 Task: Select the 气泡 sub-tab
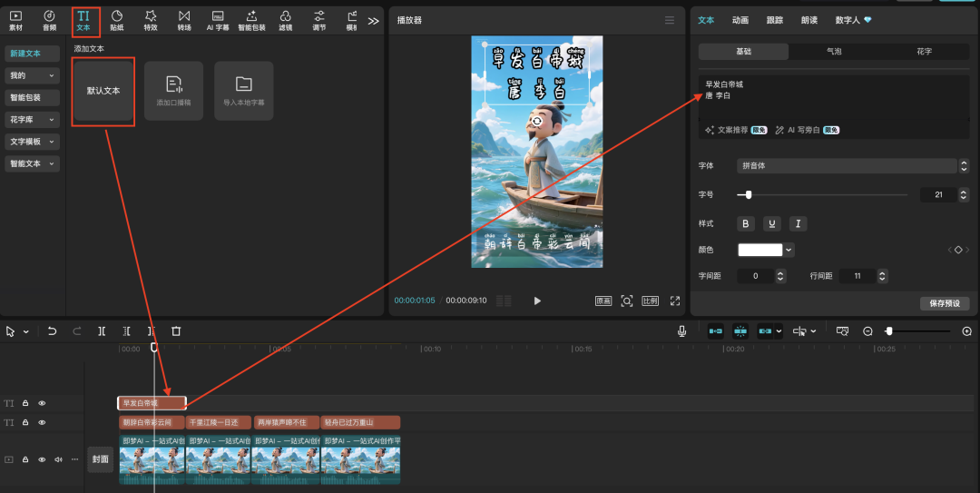click(833, 52)
